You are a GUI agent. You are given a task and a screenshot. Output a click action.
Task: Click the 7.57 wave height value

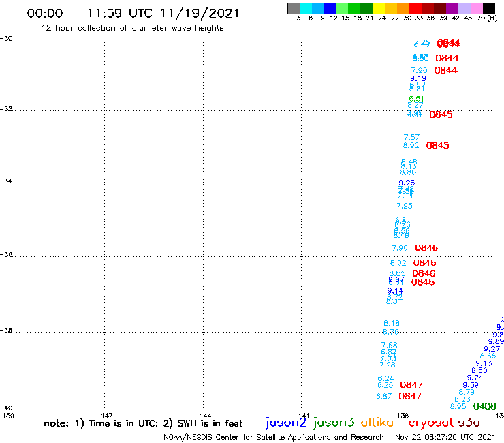[x=412, y=137]
